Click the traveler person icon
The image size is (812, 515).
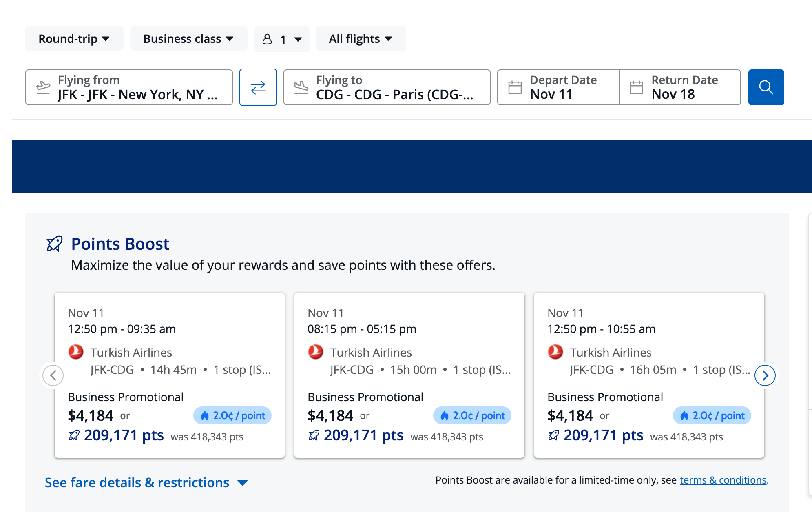(267, 39)
